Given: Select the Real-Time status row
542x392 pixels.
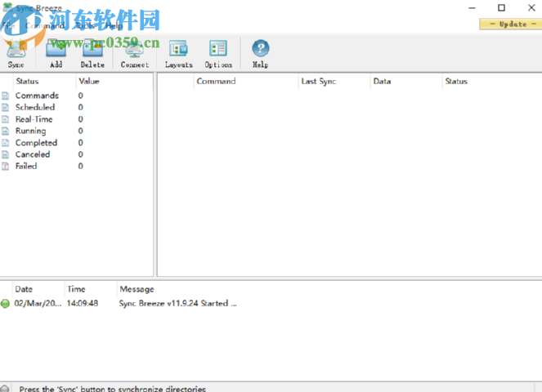Looking at the screenshot, I should point(76,119).
